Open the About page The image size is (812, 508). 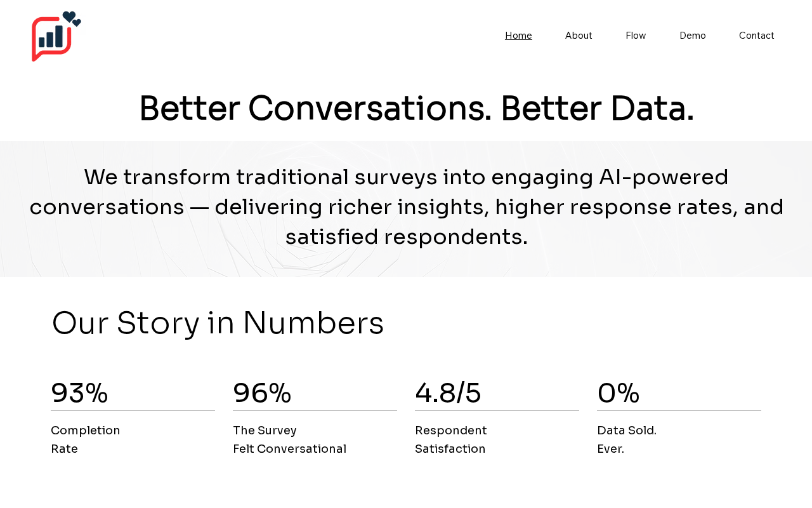[579, 36]
